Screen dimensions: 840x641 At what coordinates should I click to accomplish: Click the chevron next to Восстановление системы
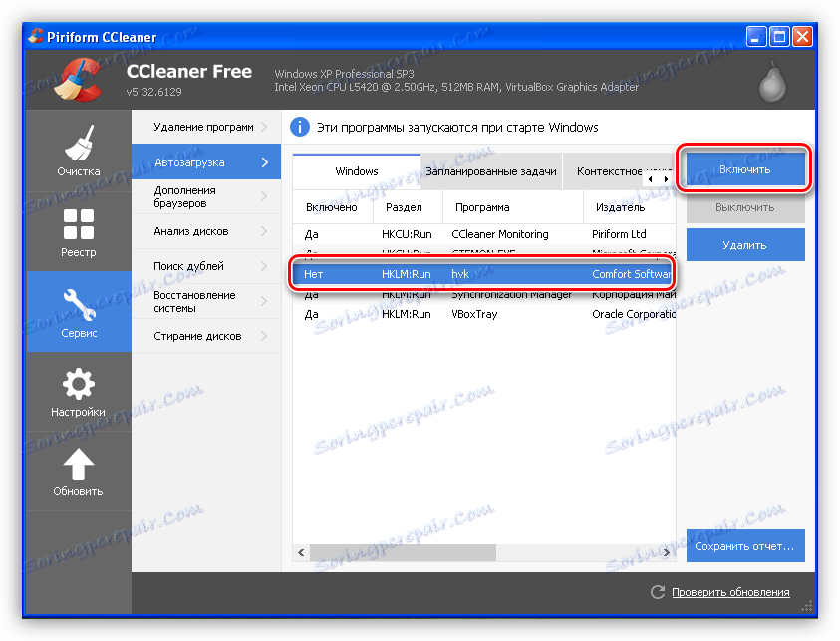point(264,301)
